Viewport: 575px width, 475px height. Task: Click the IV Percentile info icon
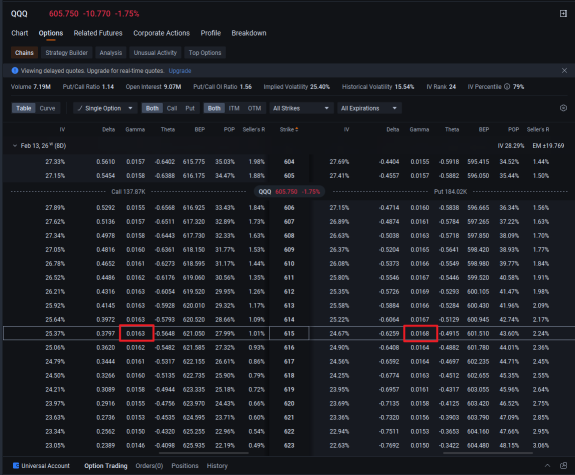point(507,87)
